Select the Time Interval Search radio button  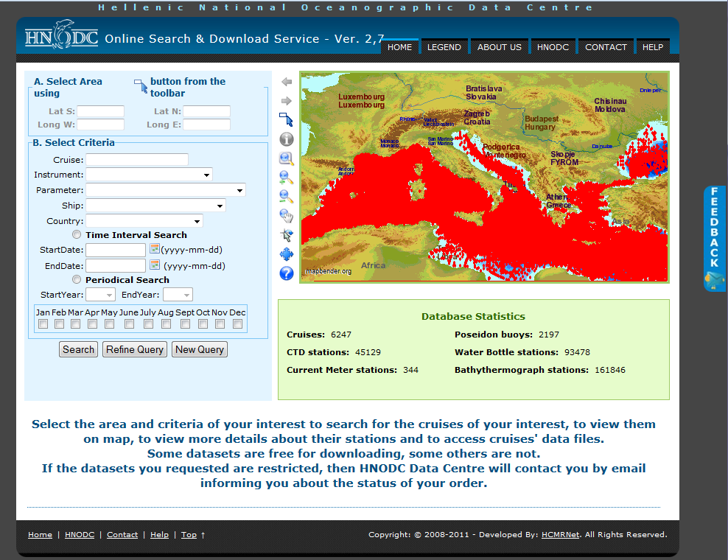click(x=77, y=234)
